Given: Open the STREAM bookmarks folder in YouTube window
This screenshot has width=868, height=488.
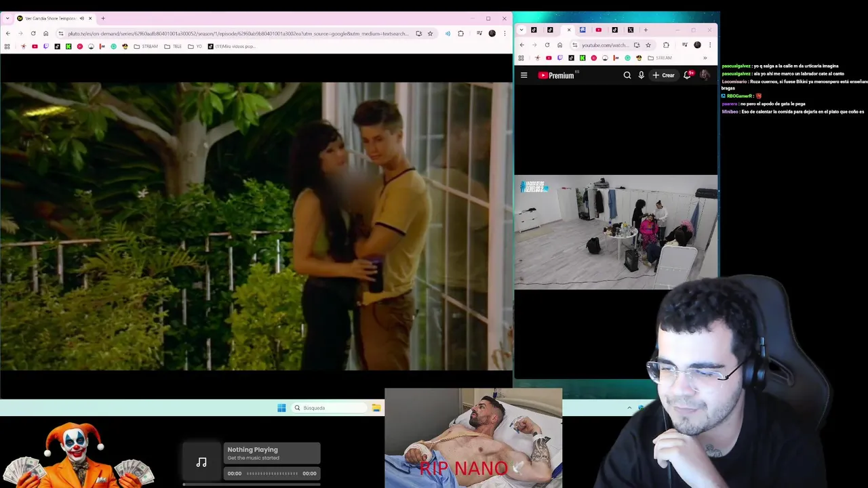Looking at the screenshot, I should (659, 58).
